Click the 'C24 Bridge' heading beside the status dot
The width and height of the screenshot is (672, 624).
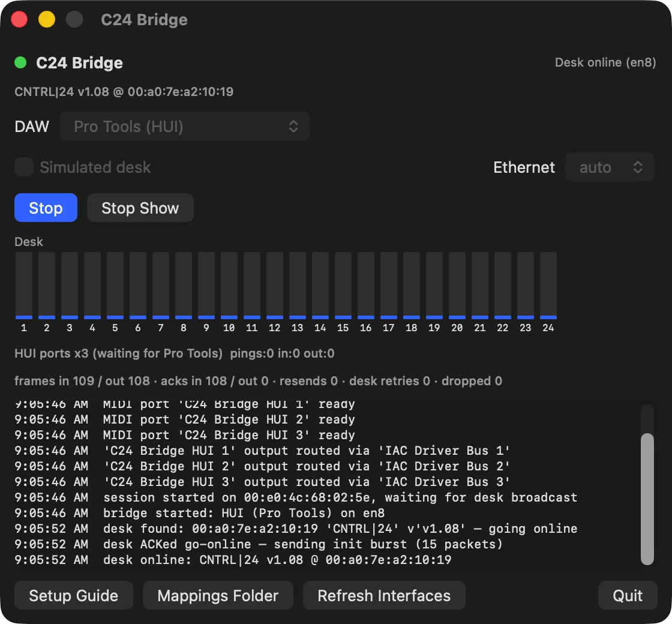click(x=79, y=63)
